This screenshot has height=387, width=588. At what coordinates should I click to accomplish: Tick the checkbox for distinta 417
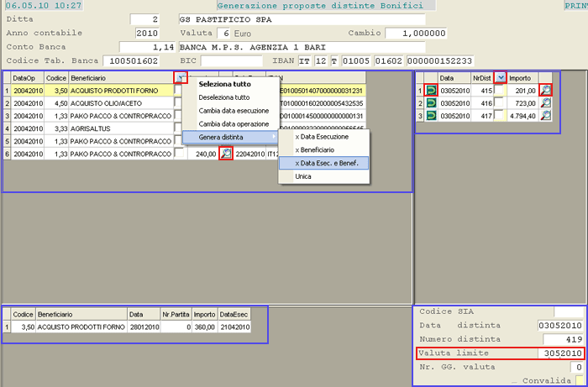[500, 115]
